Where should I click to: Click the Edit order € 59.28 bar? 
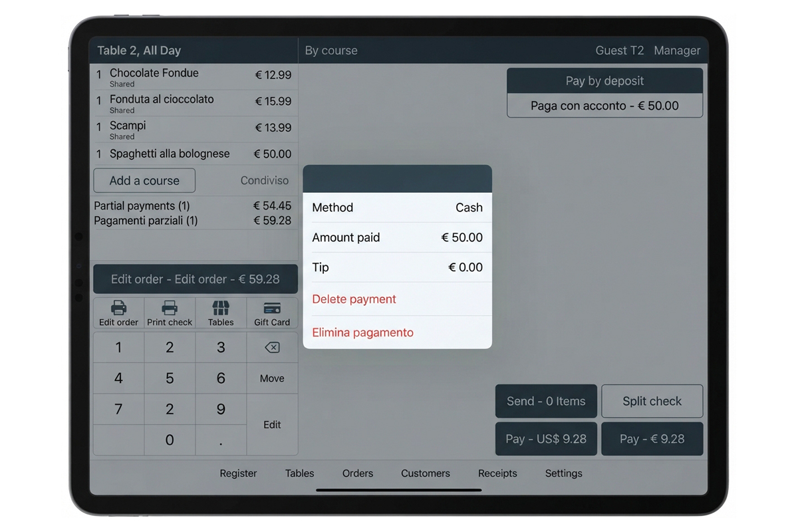[x=196, y=279]
